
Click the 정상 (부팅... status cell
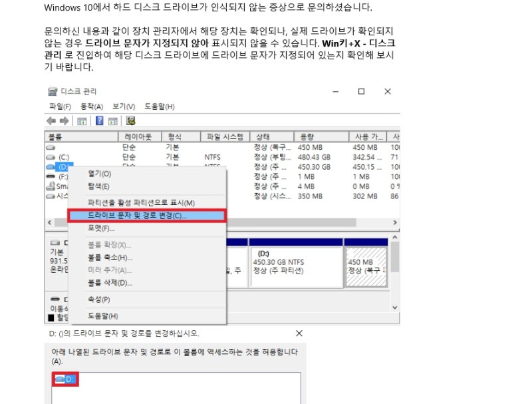[x=273, y=157]
